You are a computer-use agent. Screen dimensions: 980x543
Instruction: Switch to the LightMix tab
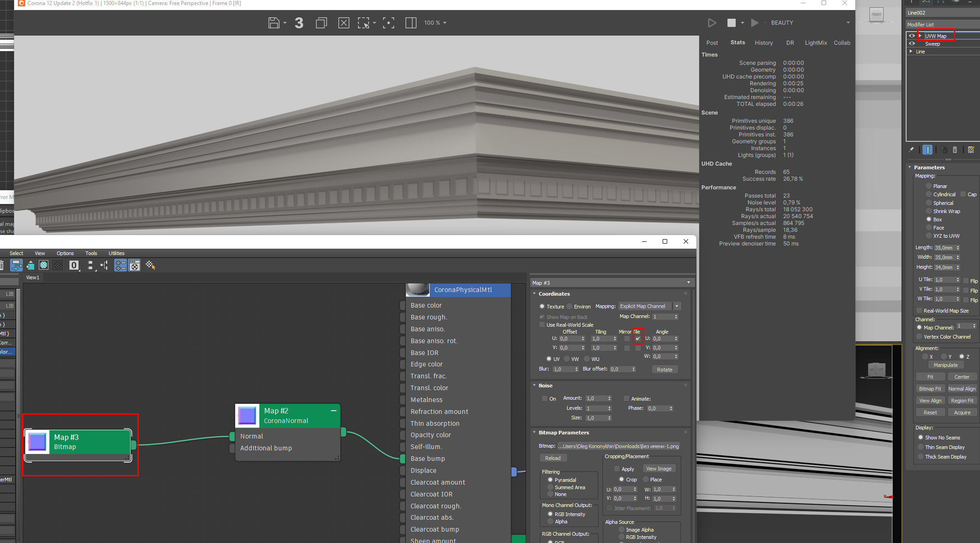(x=816, y=43)
